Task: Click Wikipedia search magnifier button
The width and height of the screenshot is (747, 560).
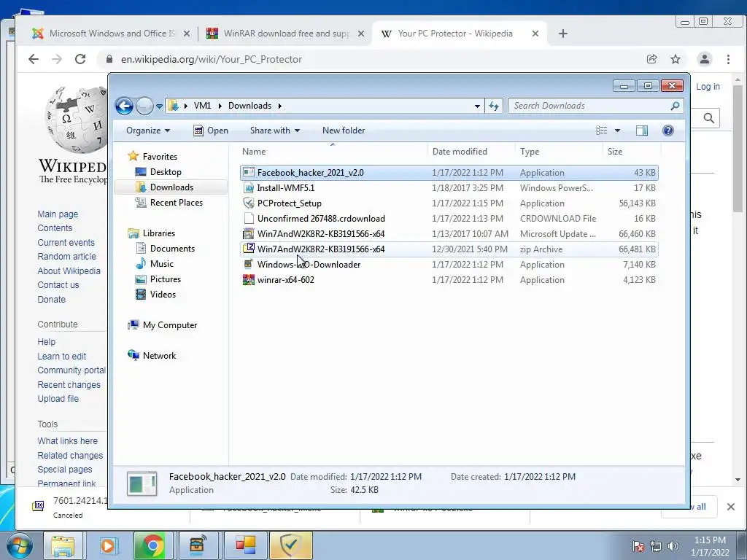Action: tap(708, 118)
